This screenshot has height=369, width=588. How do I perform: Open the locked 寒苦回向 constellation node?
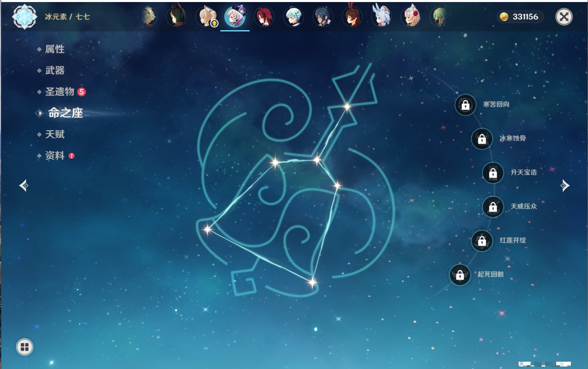[x=465, y=105]
